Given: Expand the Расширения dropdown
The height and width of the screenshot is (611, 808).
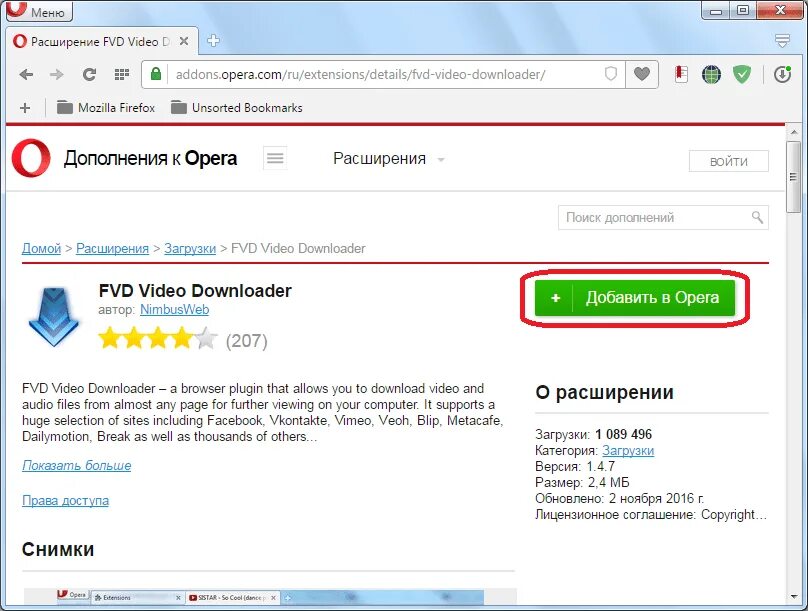Looking at the screenshot, I should (389, 159).
